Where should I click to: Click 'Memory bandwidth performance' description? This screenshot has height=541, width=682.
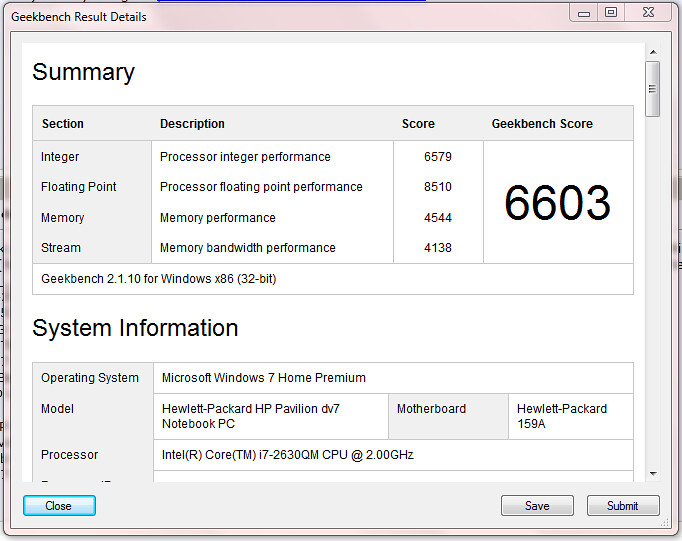(x=248, y=248)
